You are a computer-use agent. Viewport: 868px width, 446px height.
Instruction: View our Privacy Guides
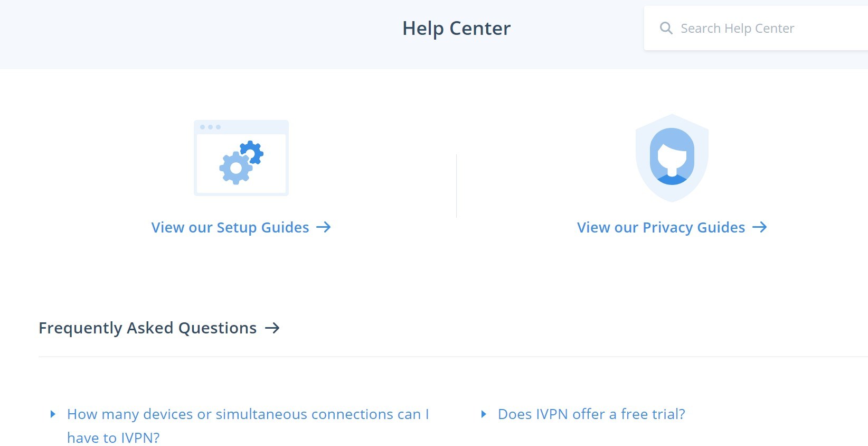[x=661, y=227]
